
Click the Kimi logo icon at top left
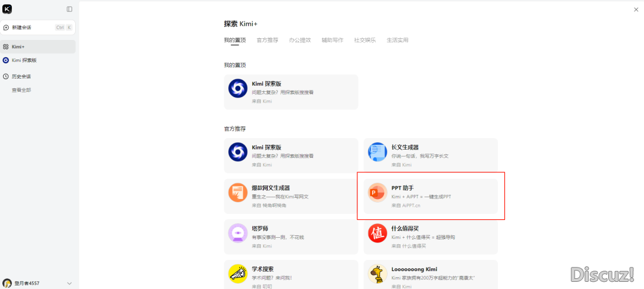pyautogui.click(x=7, y=8)
